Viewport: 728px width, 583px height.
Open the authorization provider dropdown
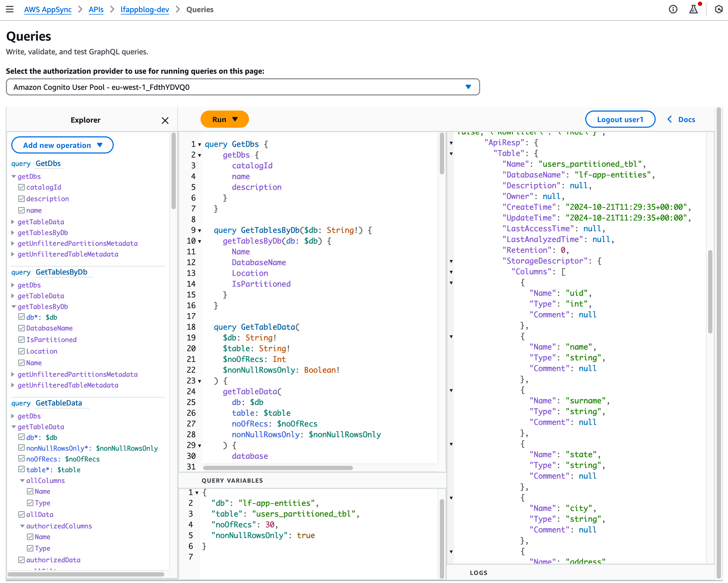coord(468,87)
